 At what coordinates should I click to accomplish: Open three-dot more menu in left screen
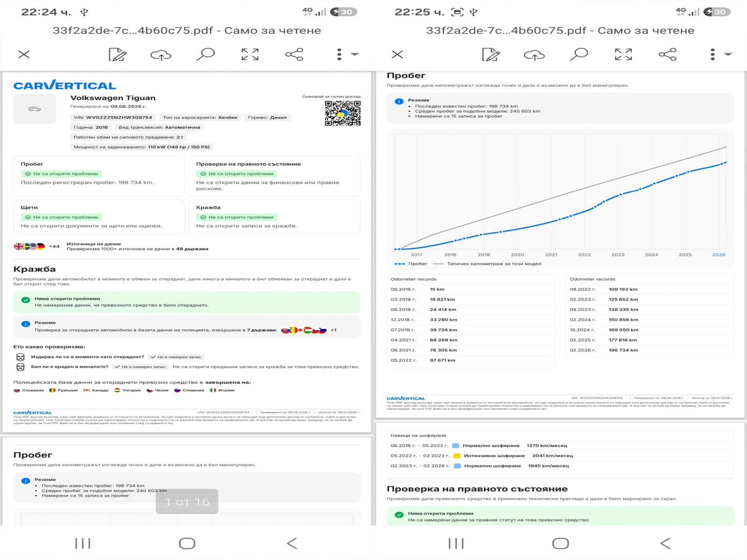[339, 54]
